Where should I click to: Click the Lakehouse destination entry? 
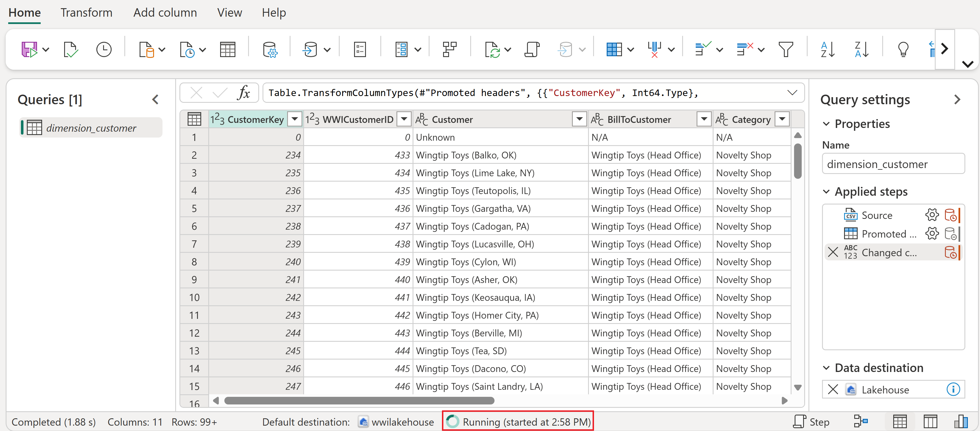[x=893, y=389]
